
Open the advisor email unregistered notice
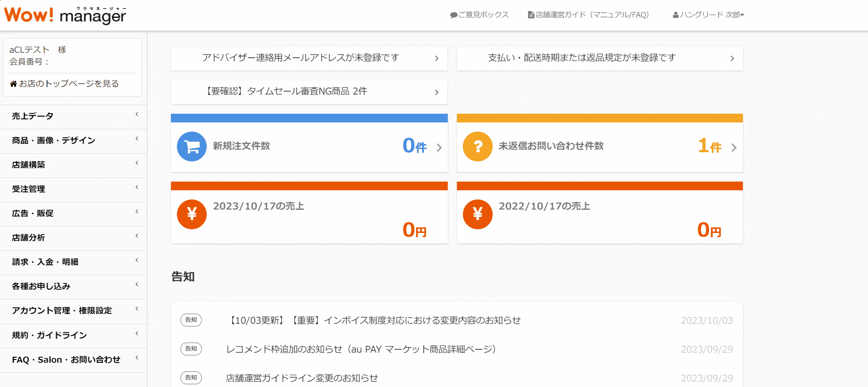pos(308,58)
